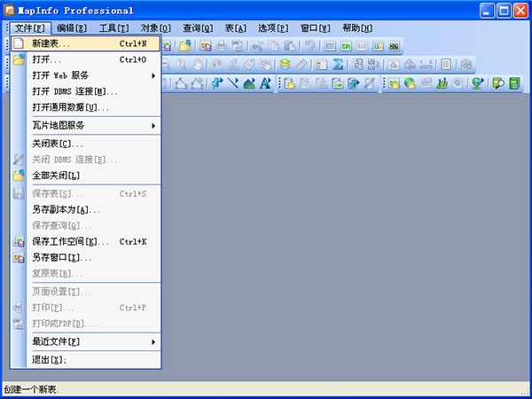Click the green calculator-like icon at toolbar end
The image size is (532, 399).
(x=514, y=83)
